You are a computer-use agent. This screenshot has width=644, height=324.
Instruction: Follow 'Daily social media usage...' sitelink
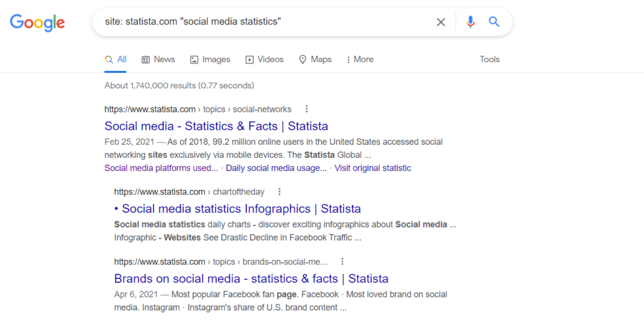[x=276, y=168]
